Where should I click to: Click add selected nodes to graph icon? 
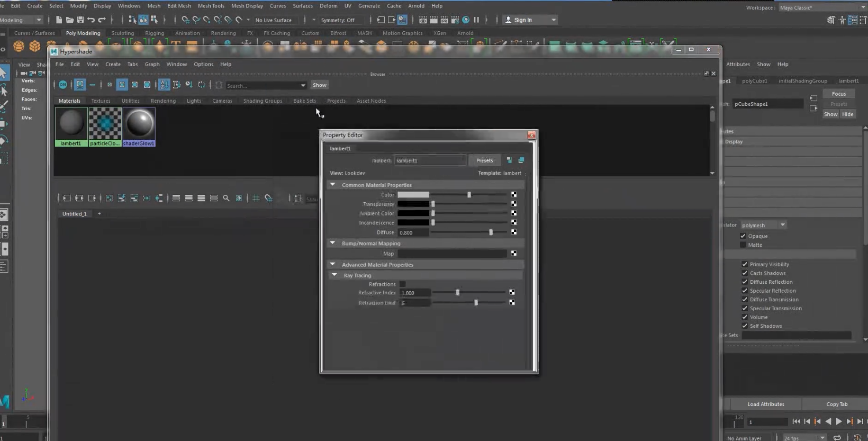[x=122, y=198]
